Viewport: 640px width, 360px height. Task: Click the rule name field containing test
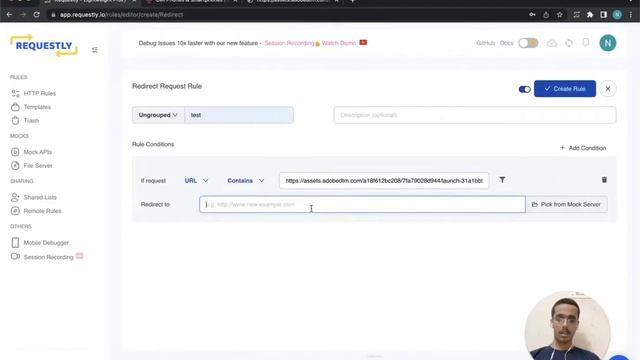click(x=239, y=115)
